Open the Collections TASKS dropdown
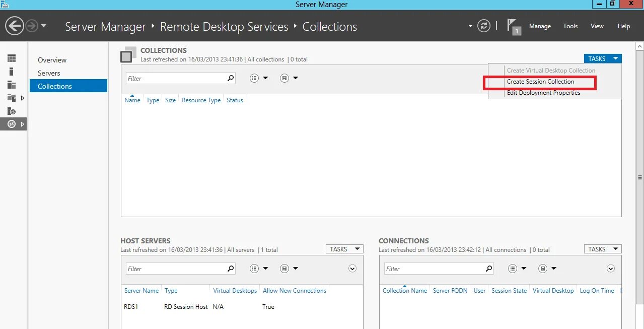This screenshot has width=644, height=329. tap(602, 58)
